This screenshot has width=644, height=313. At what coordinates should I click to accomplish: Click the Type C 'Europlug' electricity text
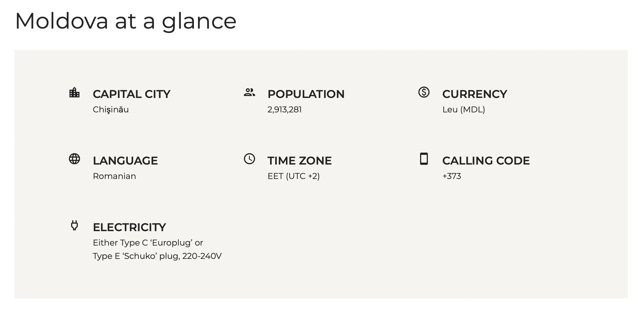[x=157, y=243]
